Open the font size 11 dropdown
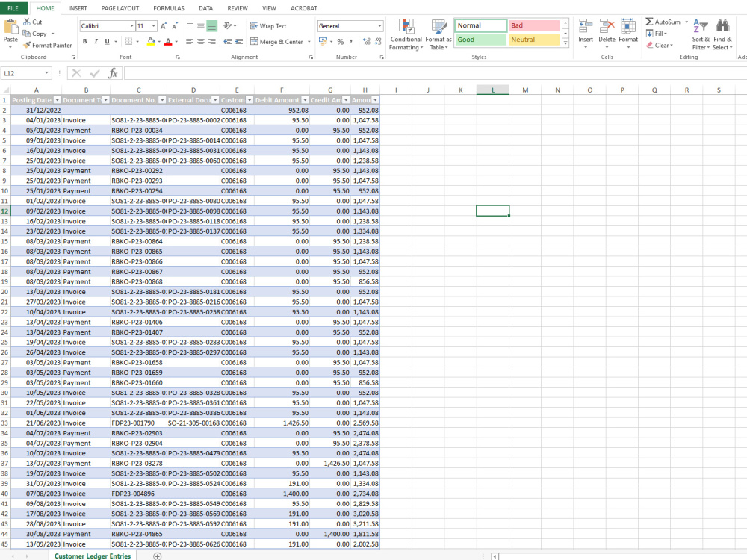The height and width of the screenshot is (560, 747). (x=153, y=25)
